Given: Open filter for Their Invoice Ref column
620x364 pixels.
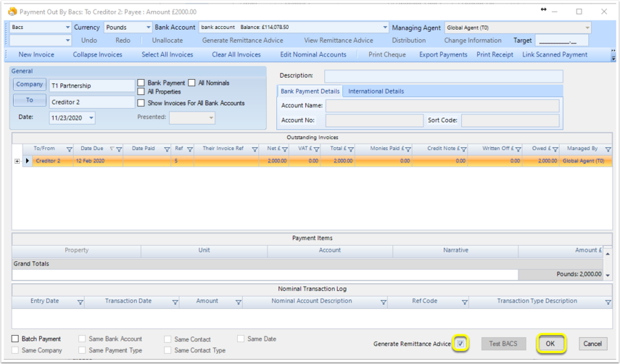Looking at the screenshot, I should pos(255,149).
